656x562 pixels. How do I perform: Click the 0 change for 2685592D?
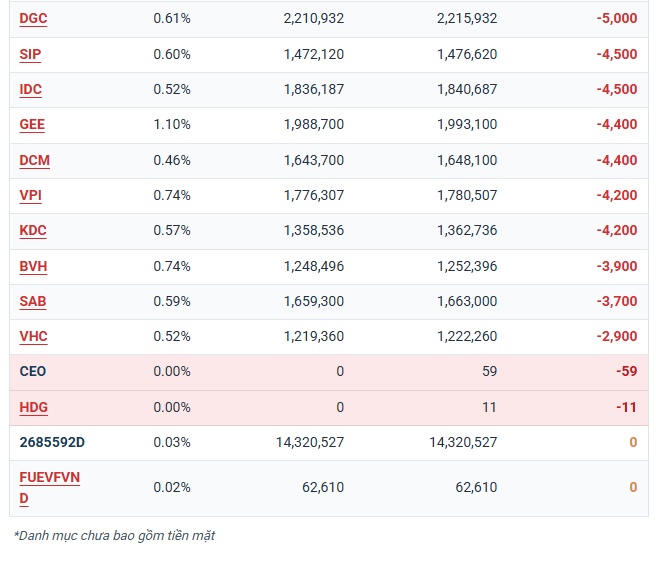pos(633,442)
